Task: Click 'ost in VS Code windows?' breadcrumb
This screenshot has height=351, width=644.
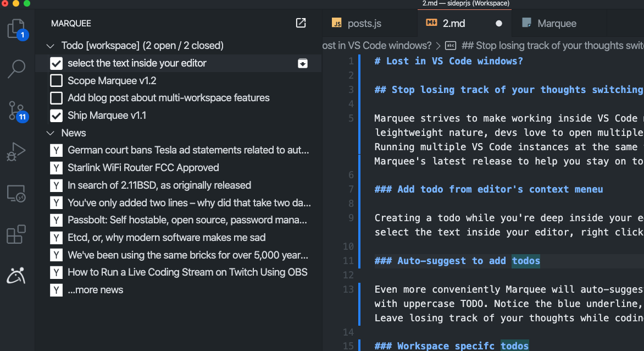Action: pyautogui.click(x=377, y=46)
